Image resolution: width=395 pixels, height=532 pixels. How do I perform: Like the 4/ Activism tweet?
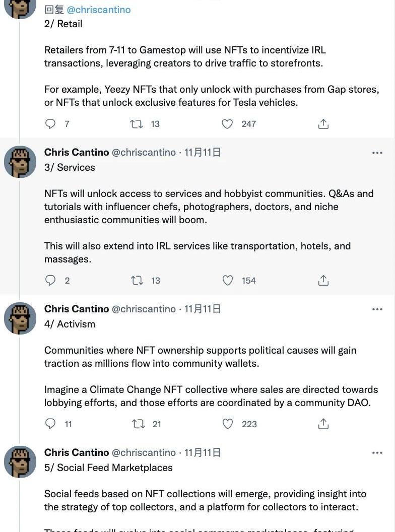pyautogui.click(x=228, y=424)
